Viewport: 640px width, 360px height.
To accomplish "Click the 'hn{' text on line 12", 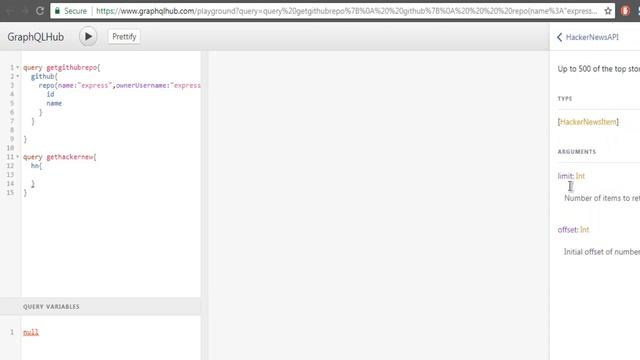I will click(x=36, y=166).
